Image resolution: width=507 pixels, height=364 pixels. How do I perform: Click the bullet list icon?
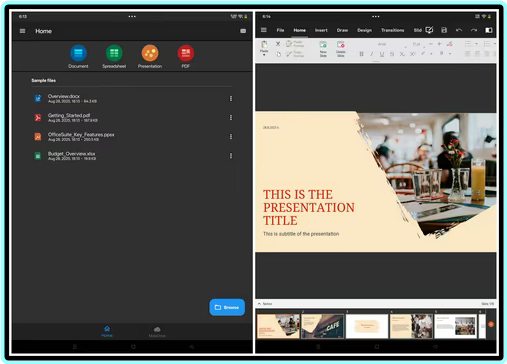pos(468,44)
